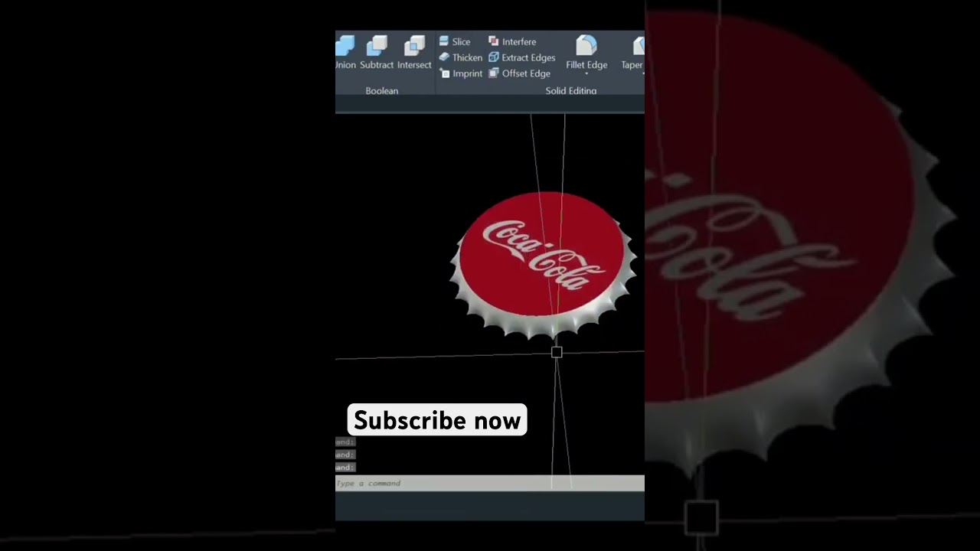Click the Taper faces tool

[634, 53]
